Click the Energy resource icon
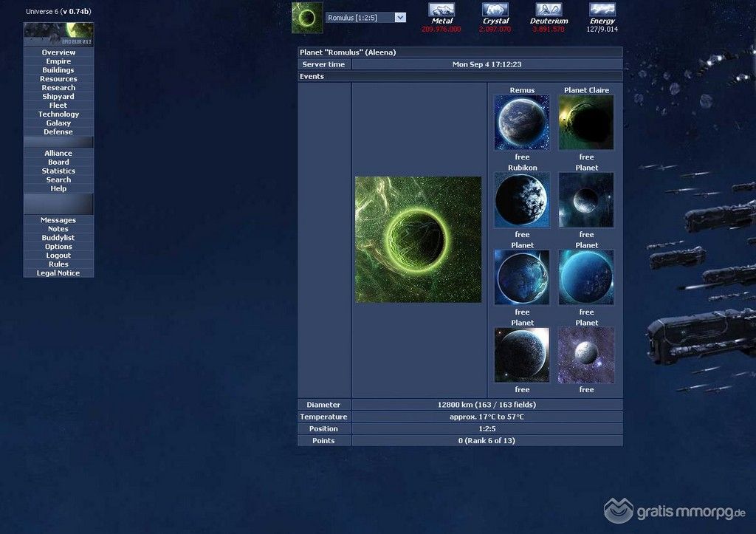Screen dimensions: 756x534 [602, 10]
